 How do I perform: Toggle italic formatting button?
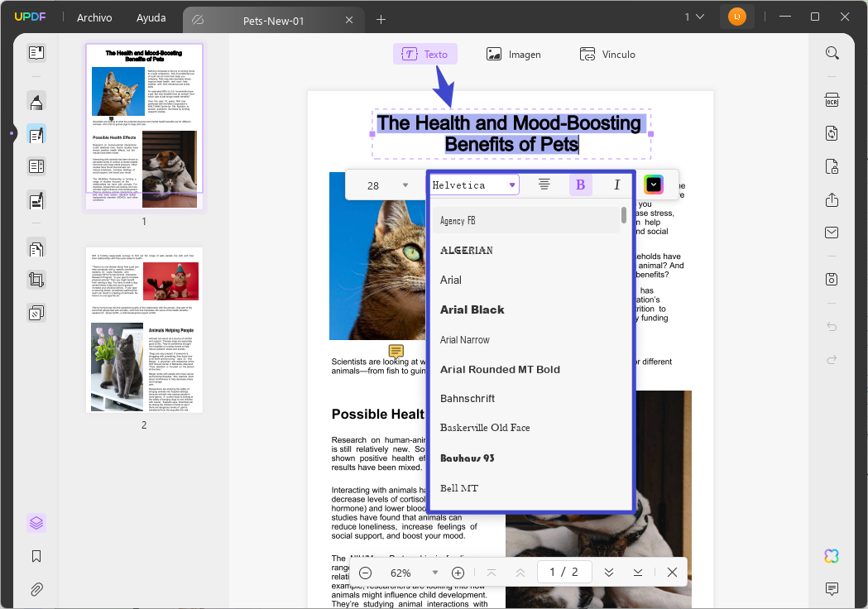point(616,185)
